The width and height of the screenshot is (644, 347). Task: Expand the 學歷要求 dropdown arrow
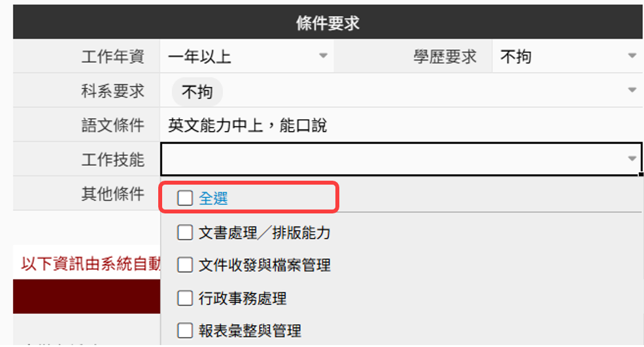pos(632,56)
